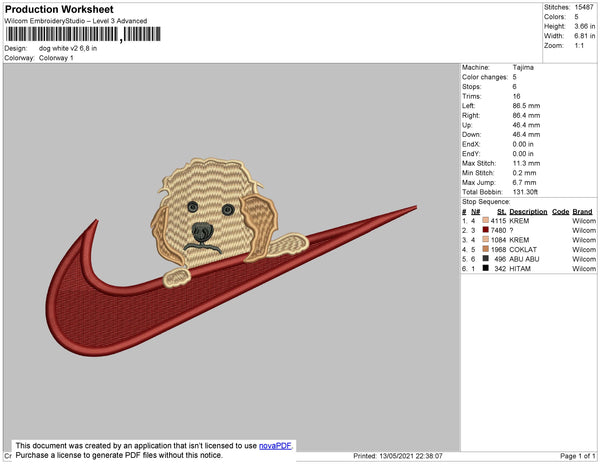Pick the COKLAT brown color swatch
600x464 pixels.
(486, 249)
